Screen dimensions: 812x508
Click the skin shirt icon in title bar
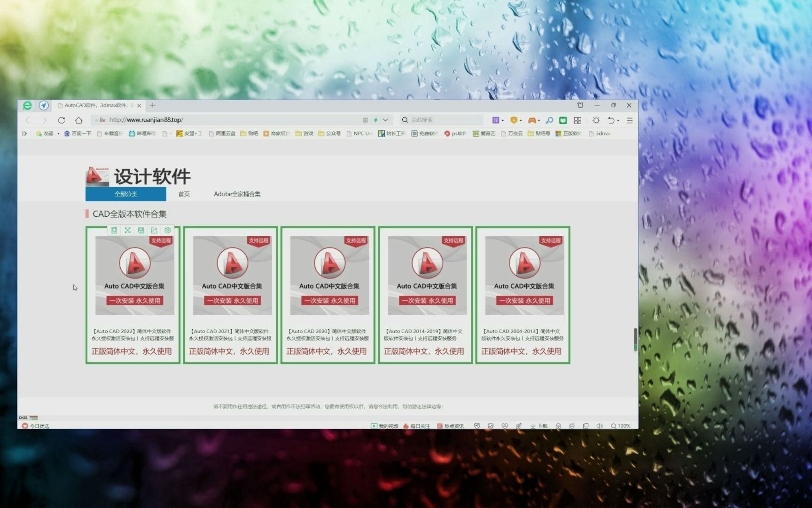pos(580,105)
